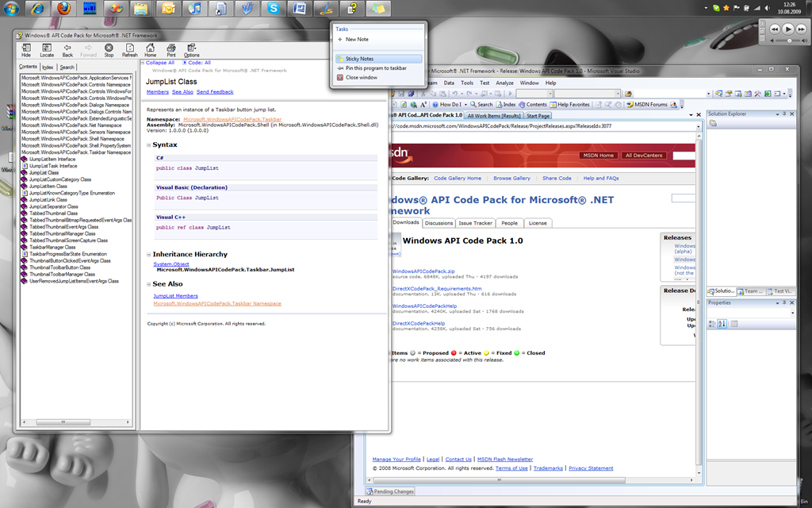Play media in the desktop gadget
This screenshot has width=812, height=508.
pyautogui.click(x=787, y=29)
